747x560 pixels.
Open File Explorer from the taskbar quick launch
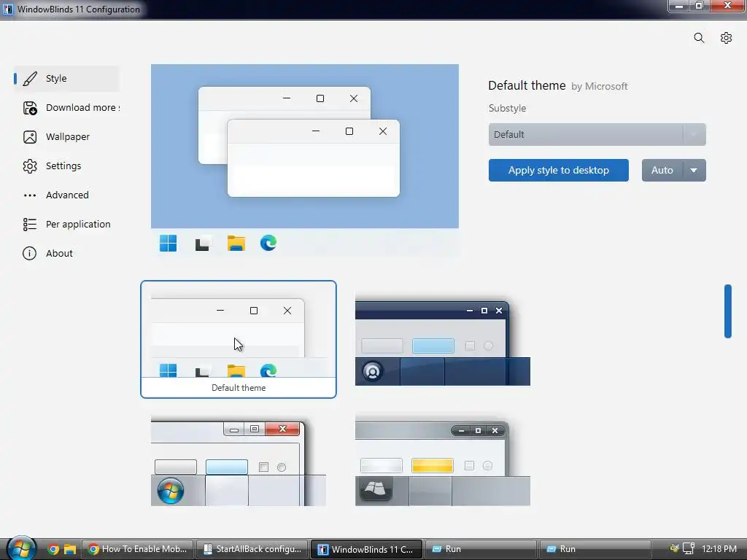[70, 549]
